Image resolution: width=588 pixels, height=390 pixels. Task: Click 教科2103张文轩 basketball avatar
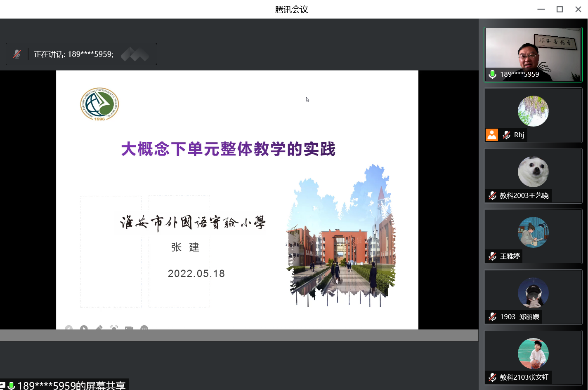pos(533,353)
